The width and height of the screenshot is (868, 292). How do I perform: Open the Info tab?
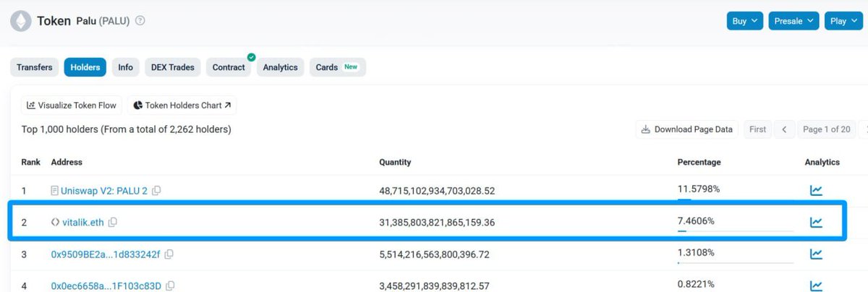[x=126, y=67]
